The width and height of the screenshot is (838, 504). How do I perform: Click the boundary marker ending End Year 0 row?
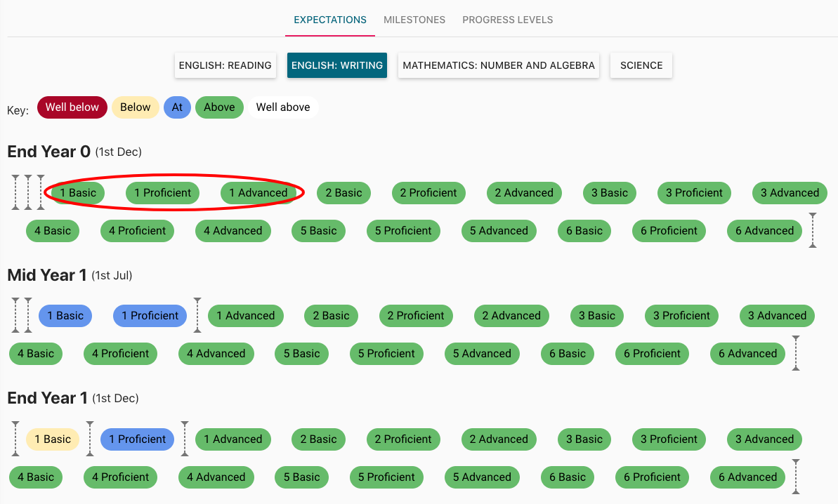click(813, 230)
